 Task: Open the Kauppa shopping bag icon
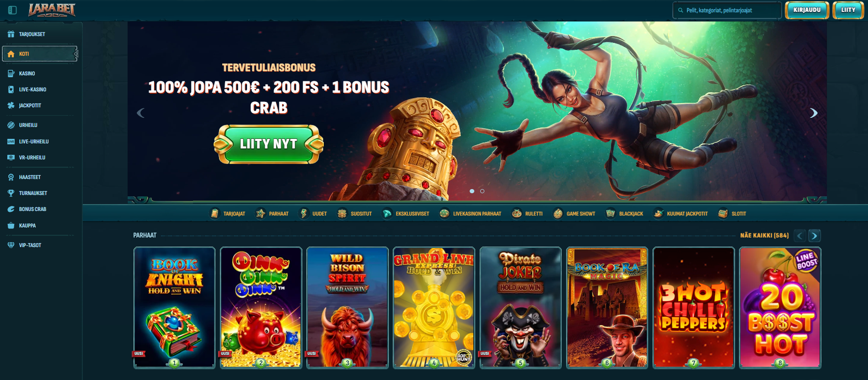point(11,226)
